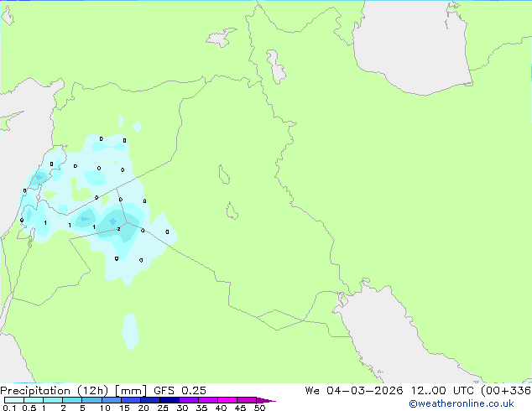
Task: Select the 1–2 mm legend color box
Action: tap(53, 400)
